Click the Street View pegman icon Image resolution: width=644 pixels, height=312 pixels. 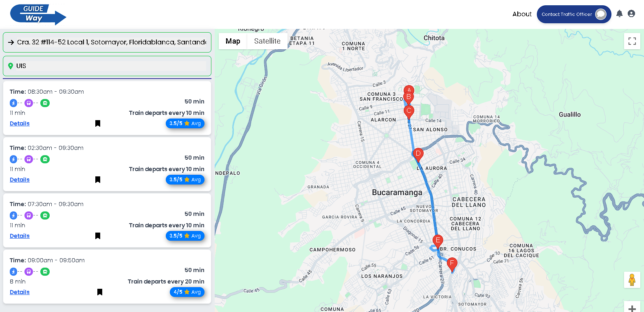[x=632, y=280]
